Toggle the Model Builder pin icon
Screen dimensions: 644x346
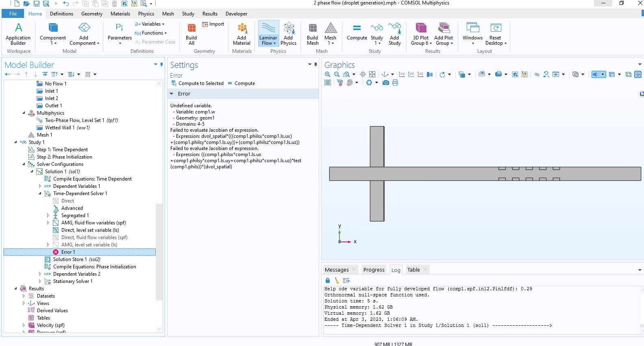tap(162, 65)
